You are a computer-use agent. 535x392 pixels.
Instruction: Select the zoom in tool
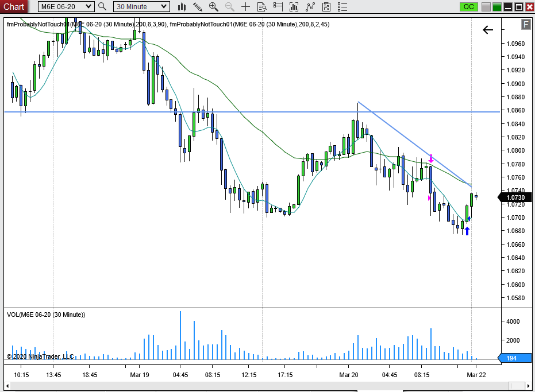[x=214, y=7]
